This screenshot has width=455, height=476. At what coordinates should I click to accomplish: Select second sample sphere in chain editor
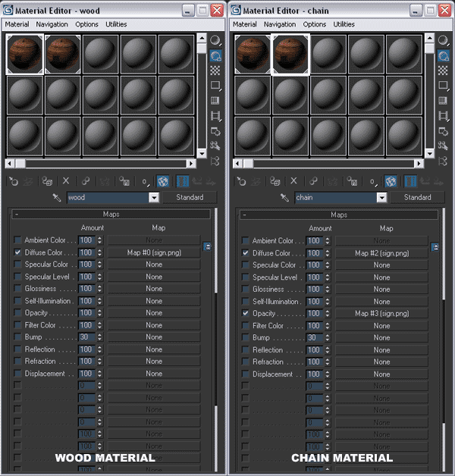click(290, 54)
